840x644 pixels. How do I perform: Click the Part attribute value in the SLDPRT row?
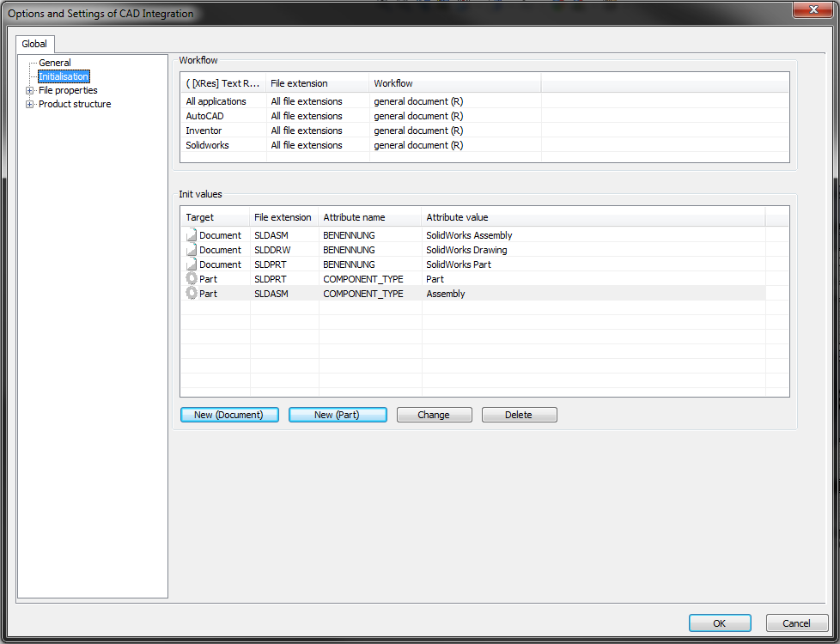pos(435,279)
